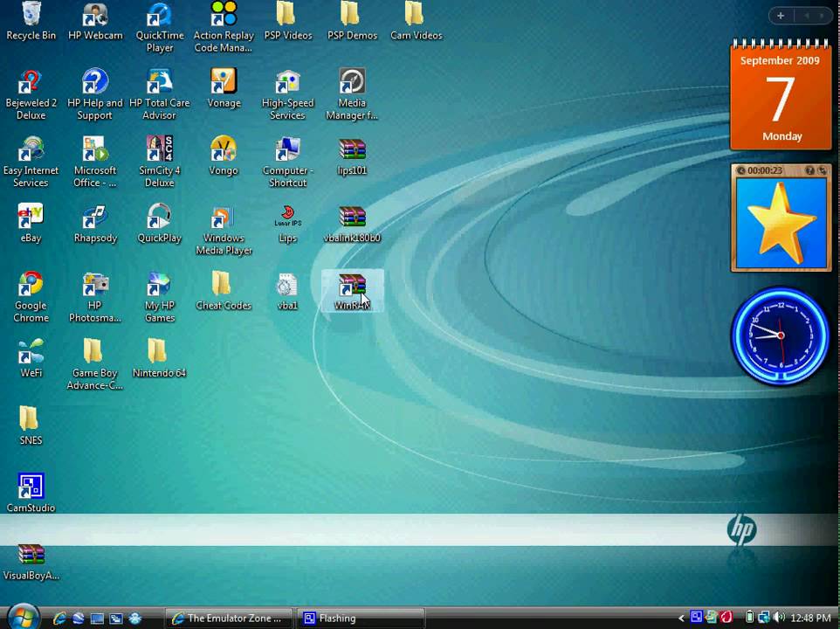Image resolution: width=840 pixels, height=629 pixels.
Task: Switch to The Emulator Zone taskbar window
Action: tap(229, 619)
